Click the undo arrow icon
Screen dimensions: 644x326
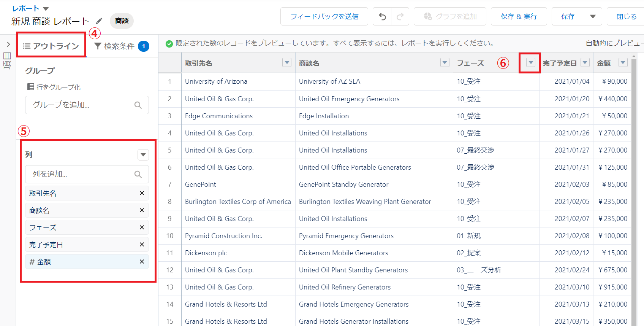(382, 16)
